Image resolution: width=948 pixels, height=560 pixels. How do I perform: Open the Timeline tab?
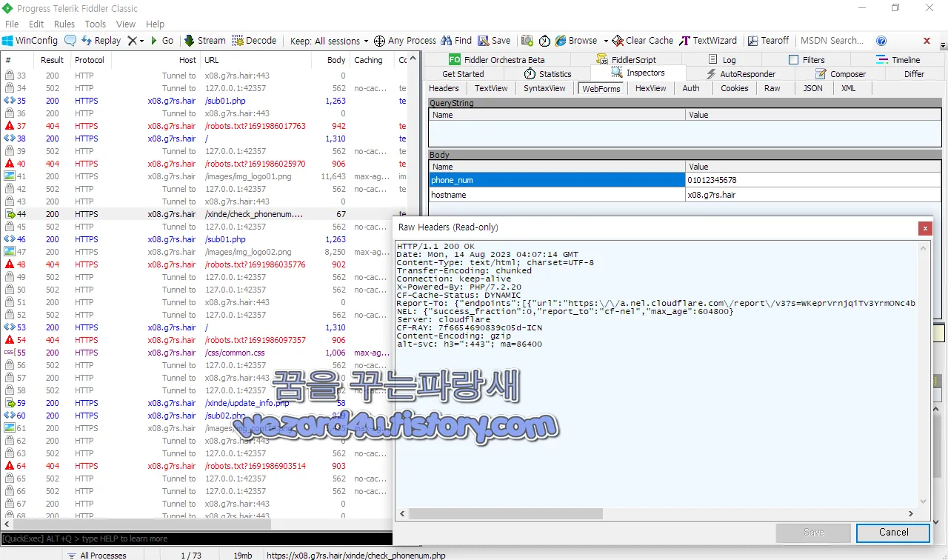click(898, 60)
